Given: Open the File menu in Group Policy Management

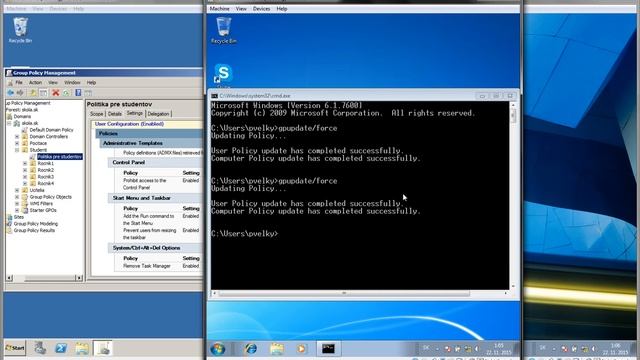Looking at the screenshot, I should [x=19, y=82].
